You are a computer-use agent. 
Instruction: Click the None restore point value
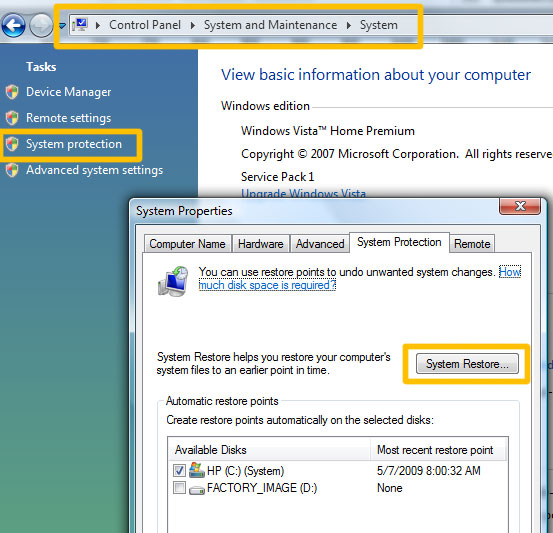390,488
